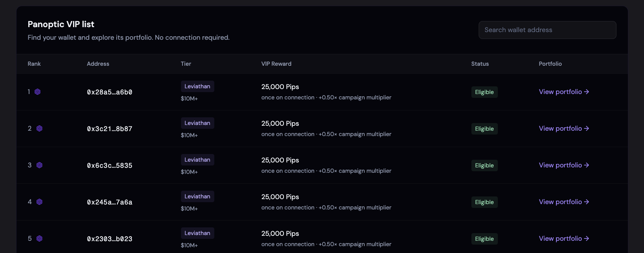The image size is (644, 253).
Task: Focus the Search wallet address field
Action: point(547,30)
